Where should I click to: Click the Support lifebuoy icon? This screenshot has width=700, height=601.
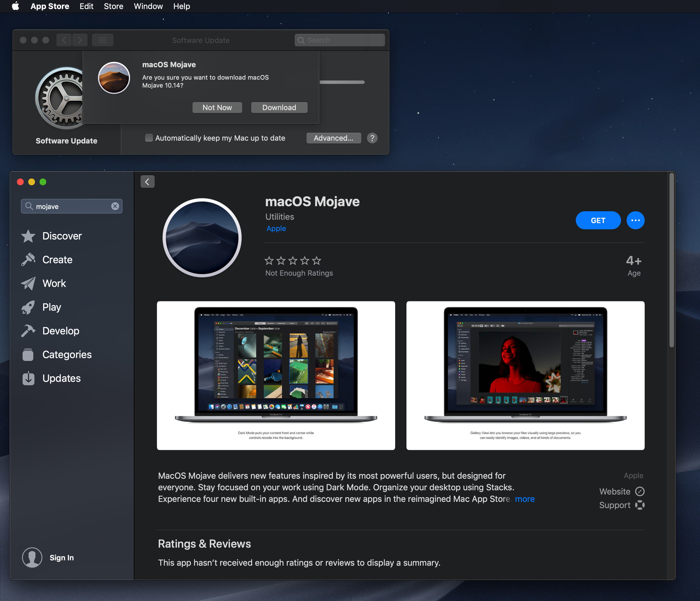[x=640, y=505]
